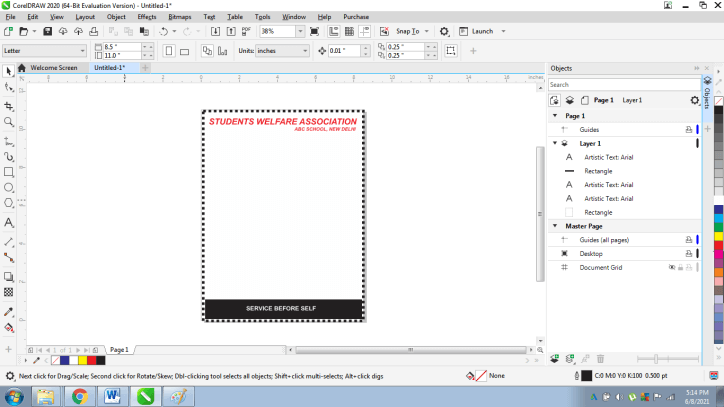Open the Effects menu
The width and height of the screenshot is (724, 407).
(x=147, y=17)
